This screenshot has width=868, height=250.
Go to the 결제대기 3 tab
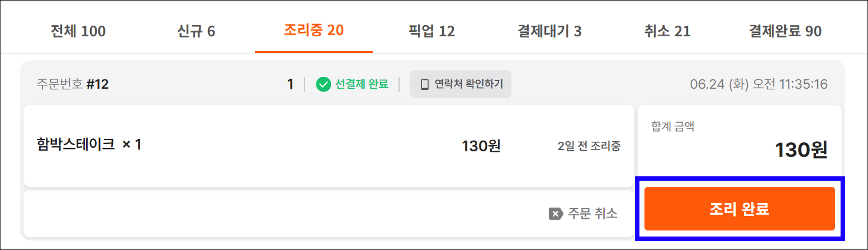(x=549, y=31)
